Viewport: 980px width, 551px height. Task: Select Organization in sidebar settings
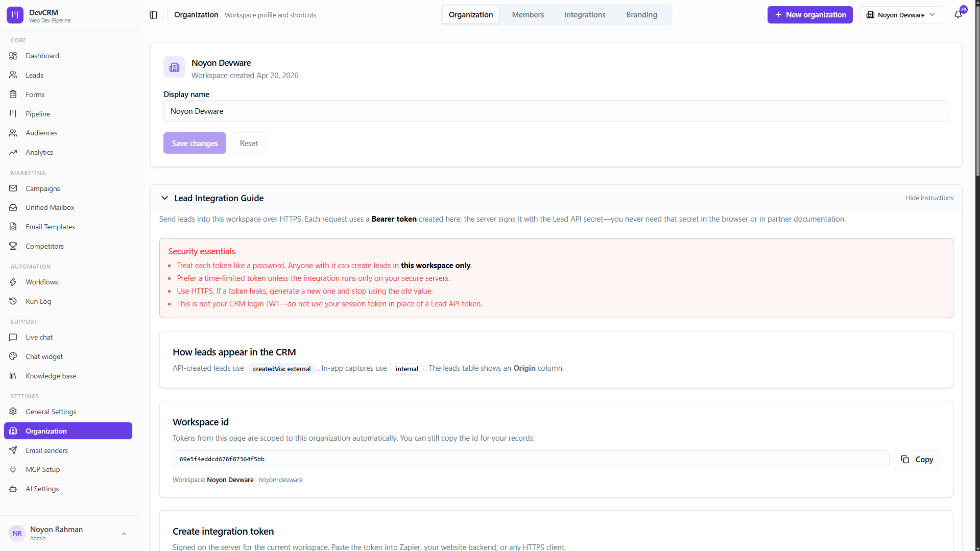pos(68,431)
